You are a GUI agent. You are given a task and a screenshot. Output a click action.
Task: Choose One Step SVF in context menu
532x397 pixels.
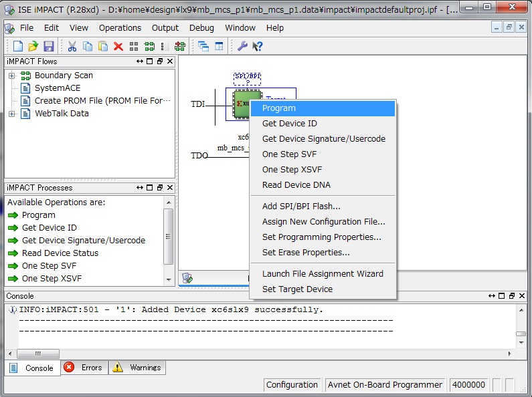click(323, 154)
